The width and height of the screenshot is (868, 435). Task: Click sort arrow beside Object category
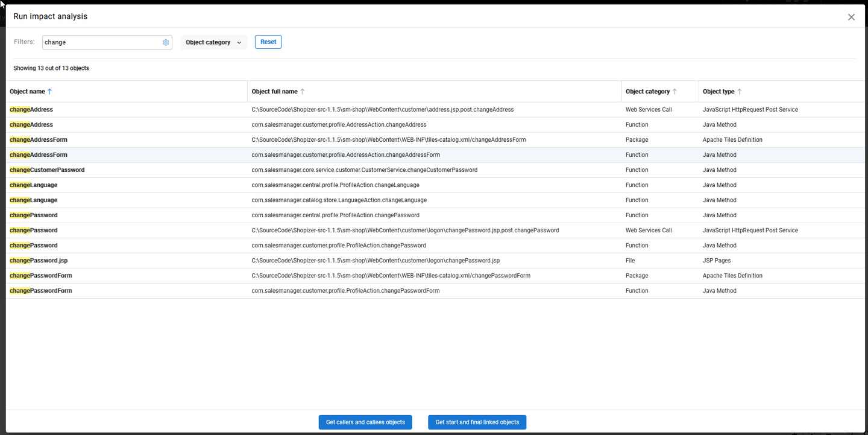tap(675, 92)
